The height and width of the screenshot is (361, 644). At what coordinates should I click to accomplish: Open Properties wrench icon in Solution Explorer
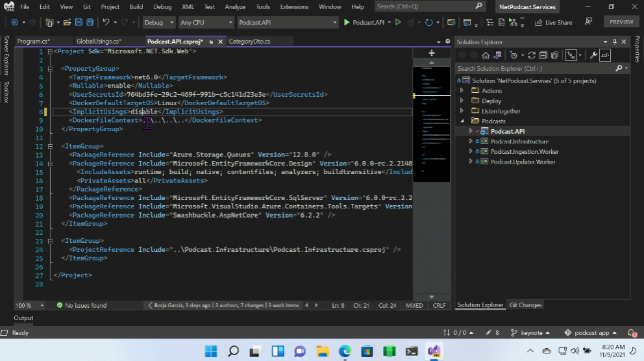[593, 55]
